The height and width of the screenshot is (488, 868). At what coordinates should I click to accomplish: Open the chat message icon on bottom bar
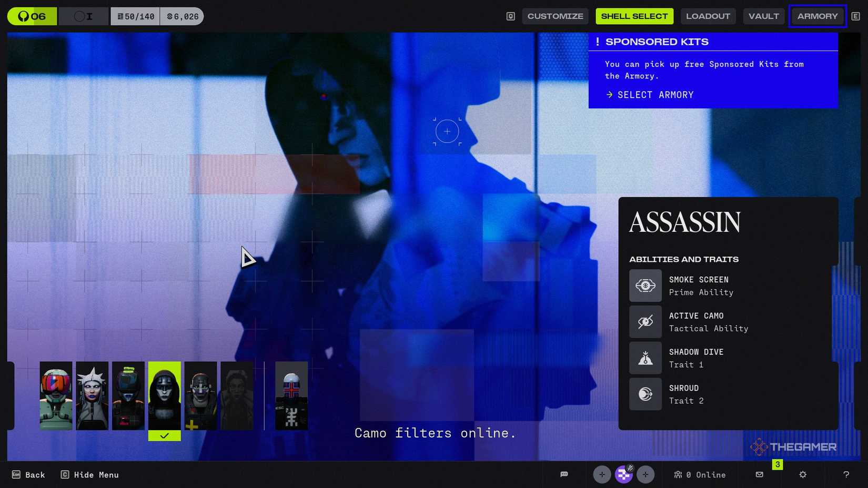click(564, 474)
